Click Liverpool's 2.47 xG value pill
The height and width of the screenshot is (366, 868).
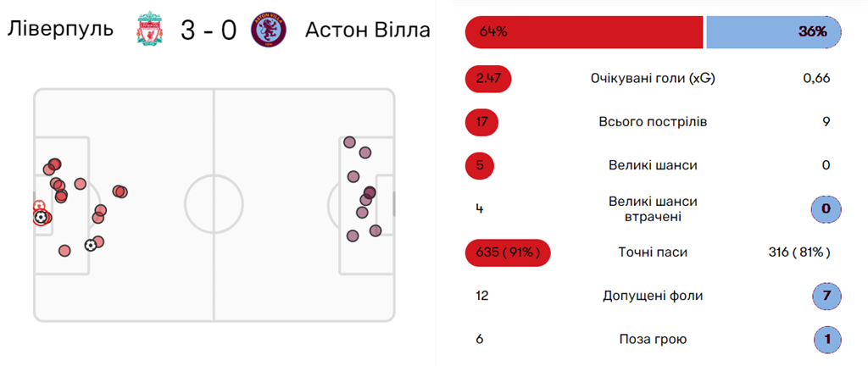488,79
